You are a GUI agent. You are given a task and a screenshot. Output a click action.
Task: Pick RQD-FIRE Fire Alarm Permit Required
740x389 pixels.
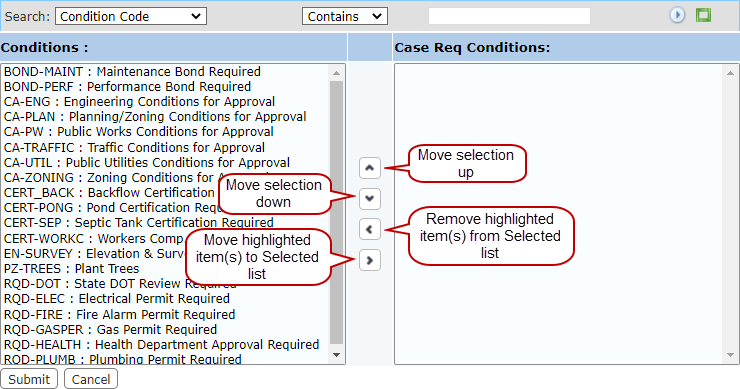coord(119,314)
